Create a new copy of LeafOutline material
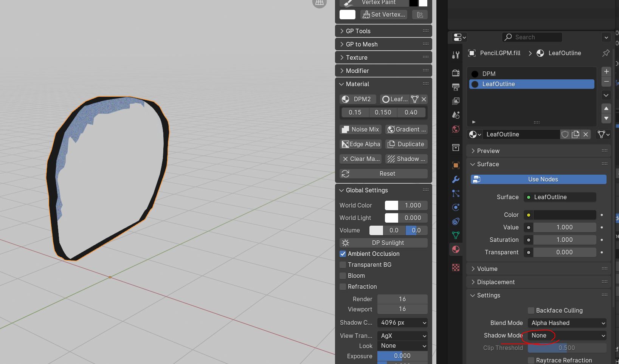This screenshot has height=364, width=619. coord(576,134)
